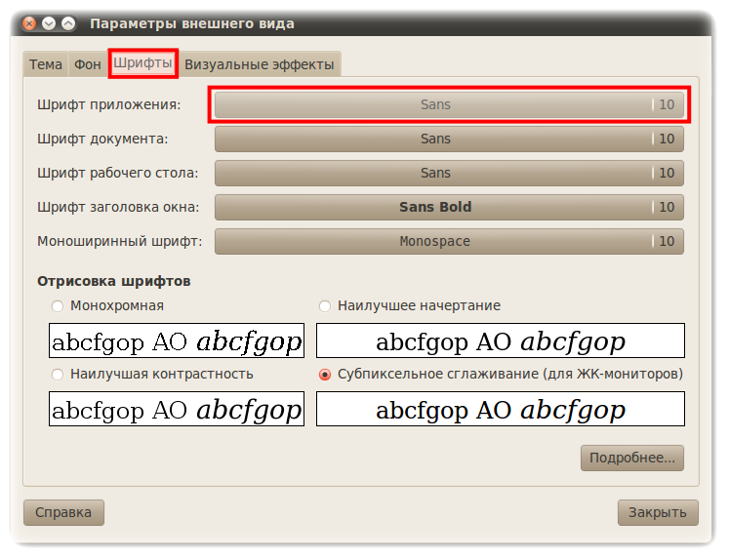The image size is (729, 560).
Task: Change the Шрифт документа font
Action: pyautogui.click(x=449, y=139)
